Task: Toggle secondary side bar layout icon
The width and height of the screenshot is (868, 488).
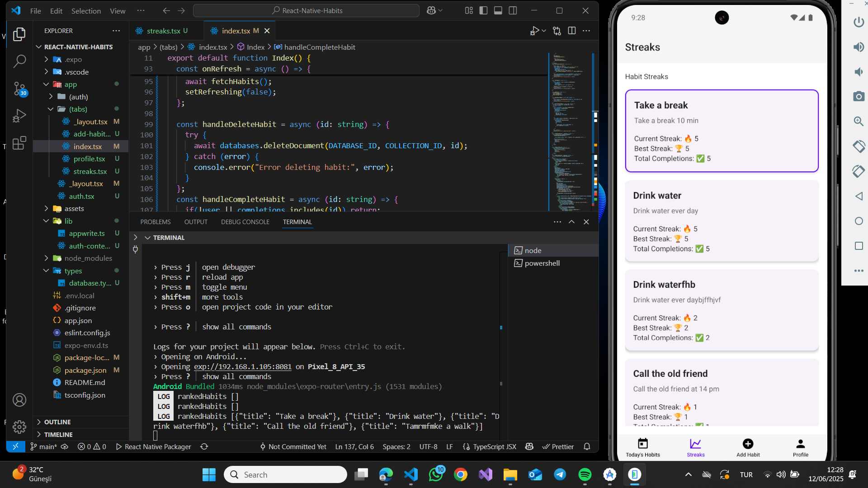Action: point(513,10)
